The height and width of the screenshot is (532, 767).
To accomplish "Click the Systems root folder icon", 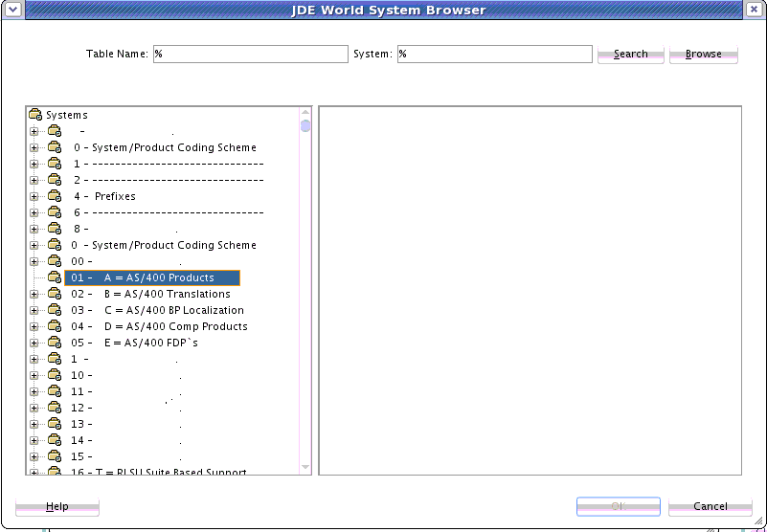I will [35, 115].
